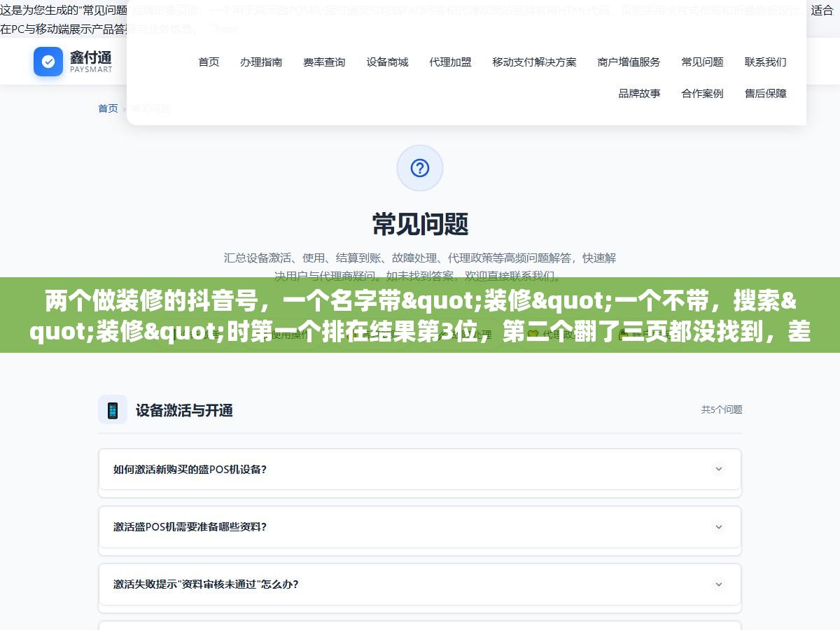Click the large 常见问题 page heading

tap(420, 224)
